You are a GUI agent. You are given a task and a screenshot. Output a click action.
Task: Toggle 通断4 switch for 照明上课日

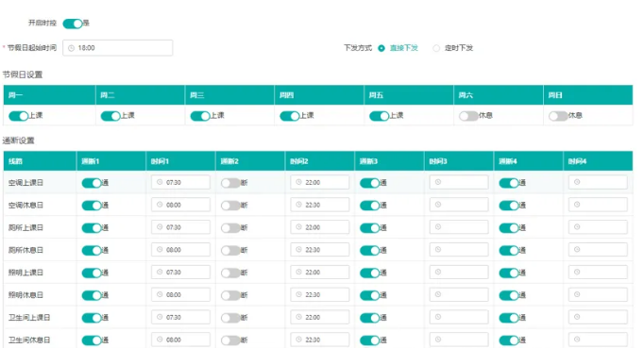(x=509, y=273)
